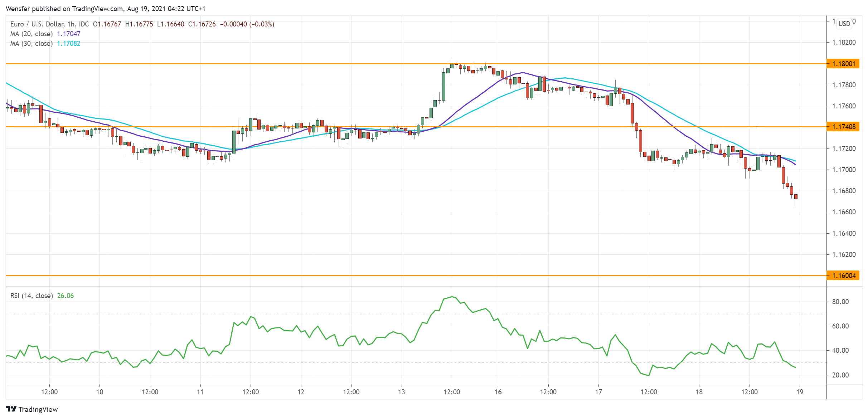Click date label 16 on time axis
Screen dimensions: 868x419
pyautogui.click(x=498, y=392)
